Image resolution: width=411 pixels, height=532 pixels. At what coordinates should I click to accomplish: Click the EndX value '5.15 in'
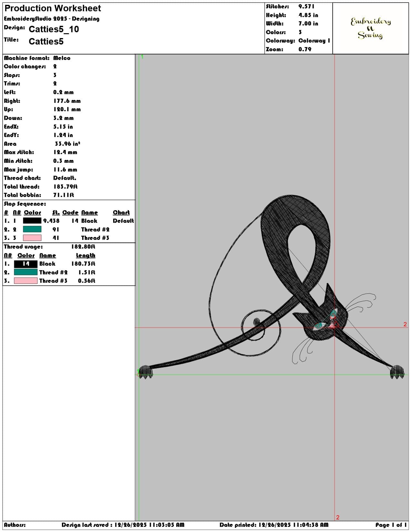(63, 127)
